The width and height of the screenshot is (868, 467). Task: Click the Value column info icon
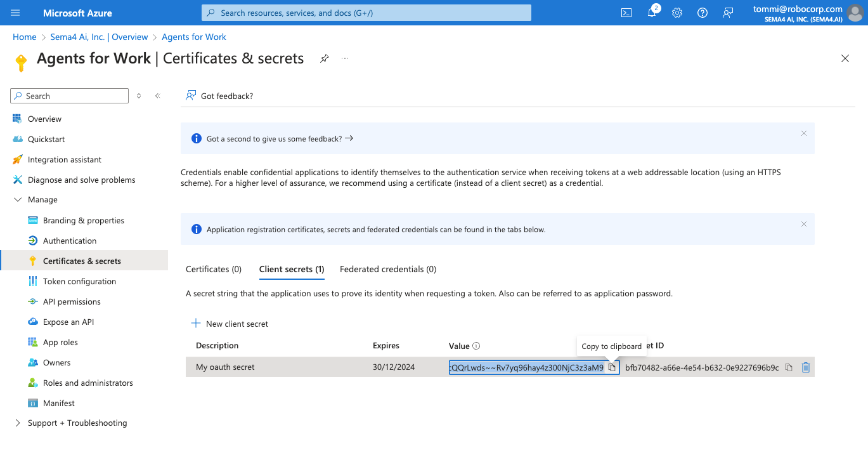(x=476, y=346)
